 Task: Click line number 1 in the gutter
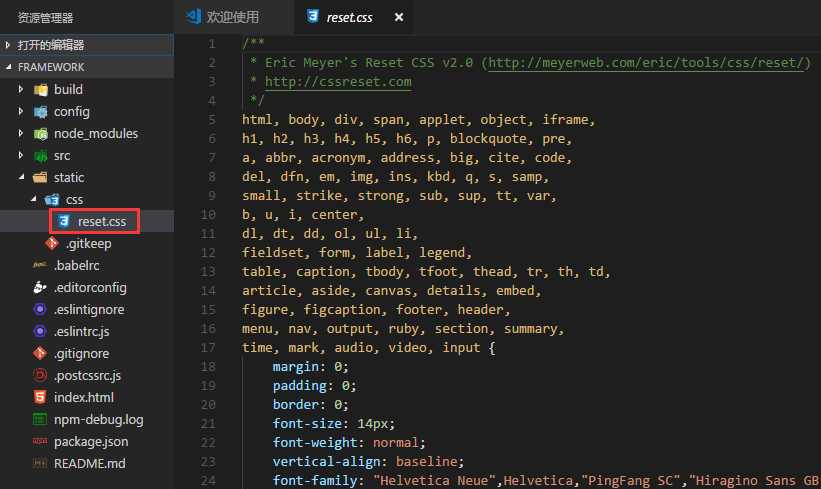click(x=212, y=44)
